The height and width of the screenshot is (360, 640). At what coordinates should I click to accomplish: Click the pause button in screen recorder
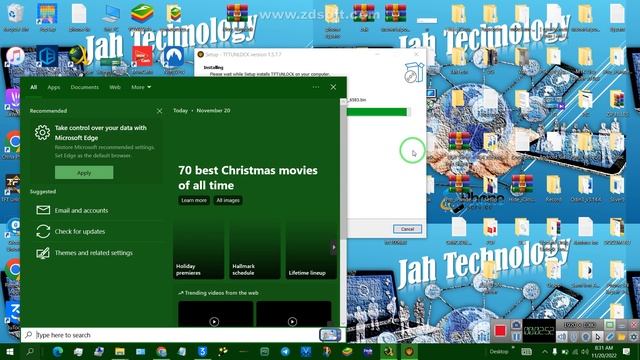click(x=516, y=337)
